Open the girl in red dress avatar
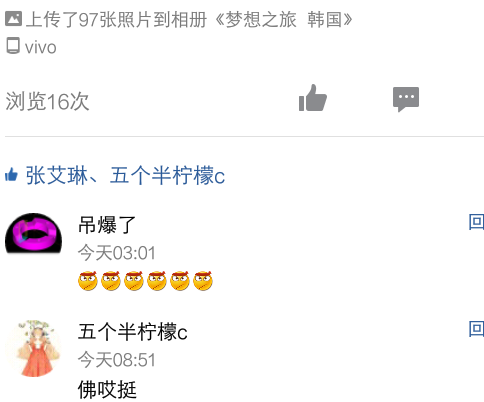This screenshot has width=484, height=402. click(35, 348)
